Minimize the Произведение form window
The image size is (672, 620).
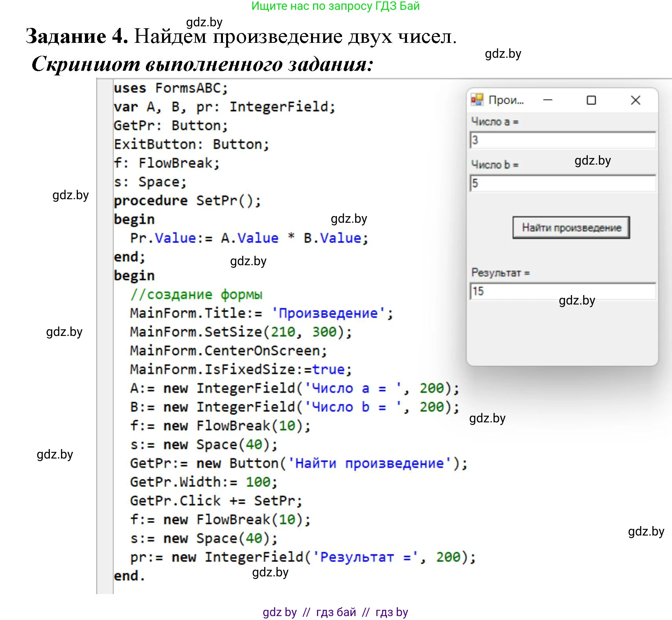pyautogui.click(x=548, y=100)
